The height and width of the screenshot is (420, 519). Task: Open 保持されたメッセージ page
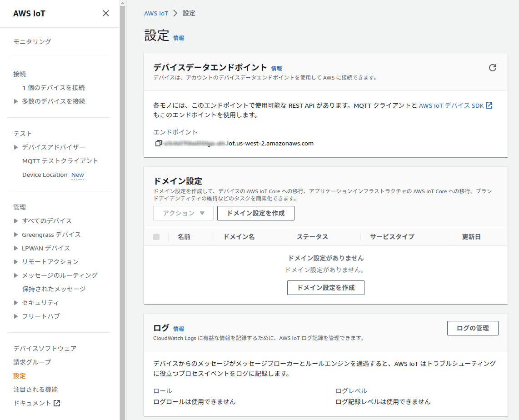54,289
